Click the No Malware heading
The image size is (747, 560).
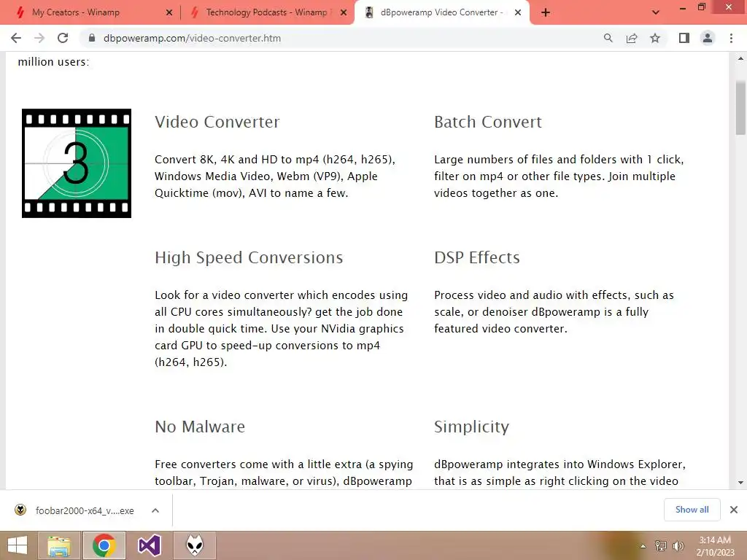(200, 427)
